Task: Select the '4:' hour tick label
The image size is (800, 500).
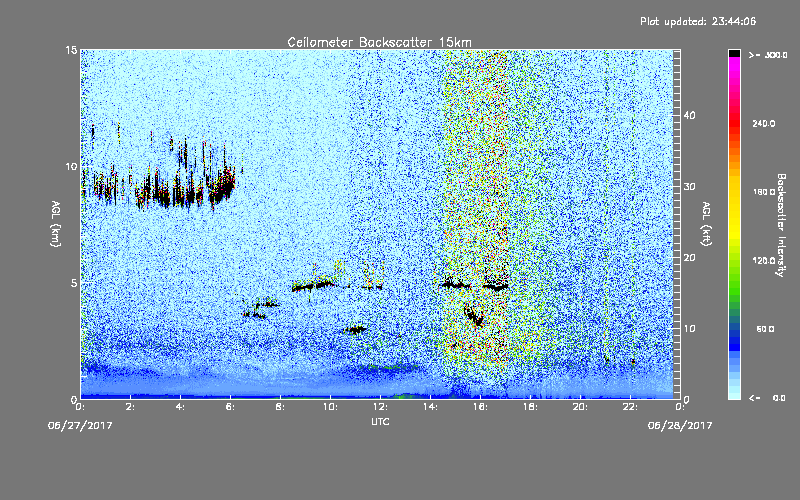Action: (181, 407)
